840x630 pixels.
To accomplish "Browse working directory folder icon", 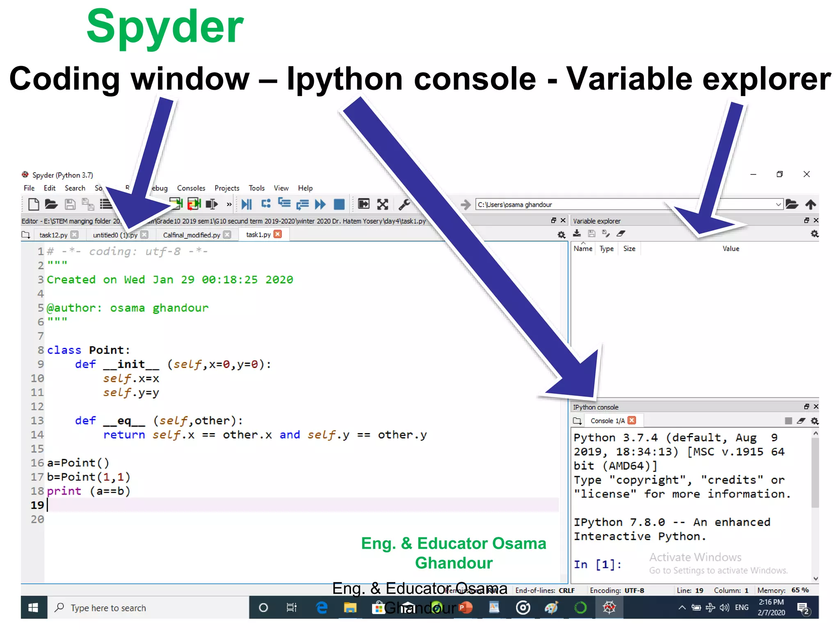I will [792, 204].
